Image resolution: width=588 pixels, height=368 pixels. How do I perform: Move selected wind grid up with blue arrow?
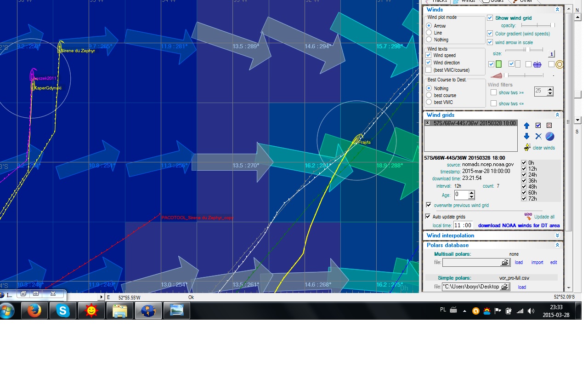526,126
